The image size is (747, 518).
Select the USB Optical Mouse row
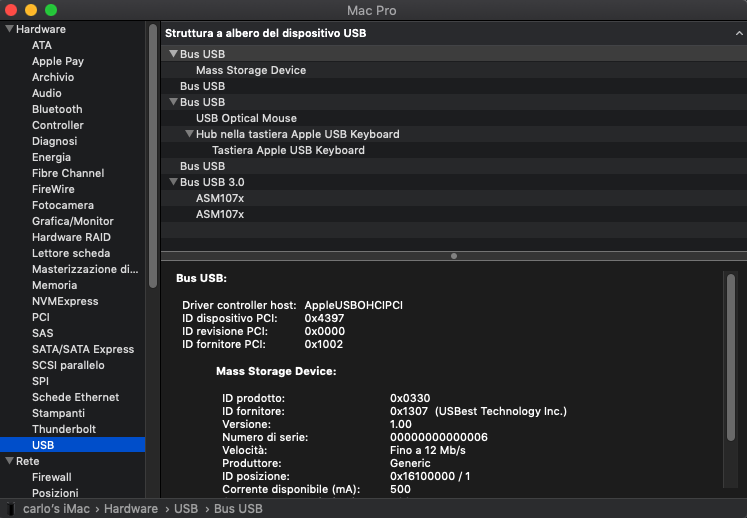454,118
